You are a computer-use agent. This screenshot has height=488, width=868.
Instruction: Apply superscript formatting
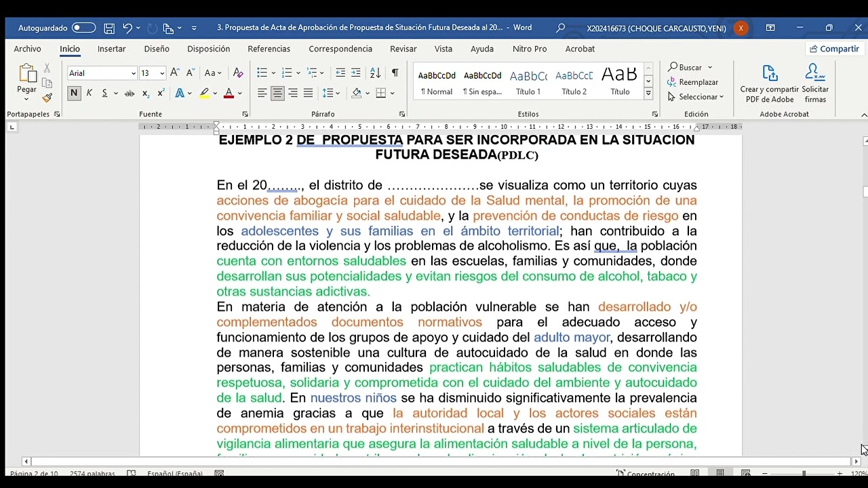[x=161, y=93]
